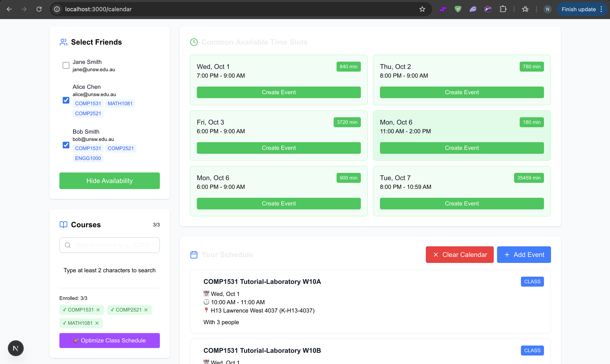610x364 pixels.
Task: Deselect Bob Smith checkbox
Action: click(66, 145)
